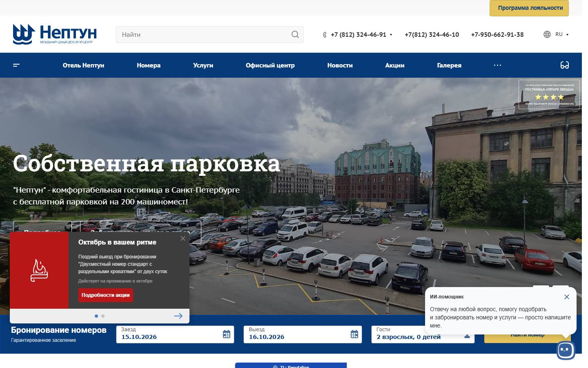Click the search magnifier icon

[x=295, y=35]
